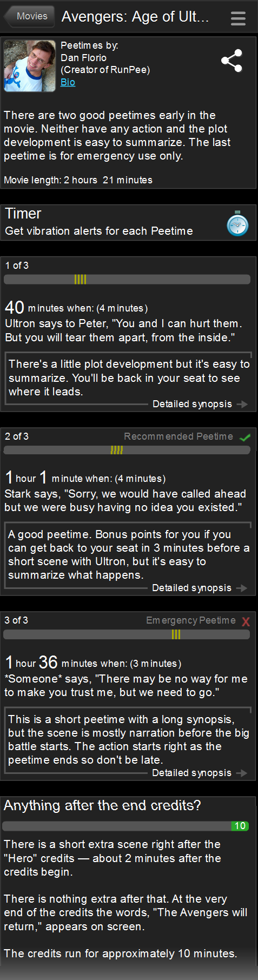Tap the arrow beside the second Detailed synopsis
This screenshot has height=980, width=258.
tap(242, 588)
